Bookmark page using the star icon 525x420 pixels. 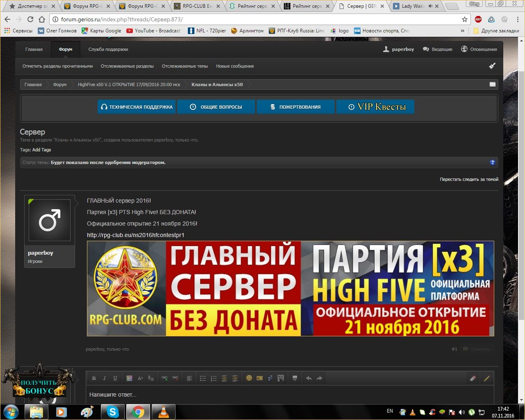(465, 19)
